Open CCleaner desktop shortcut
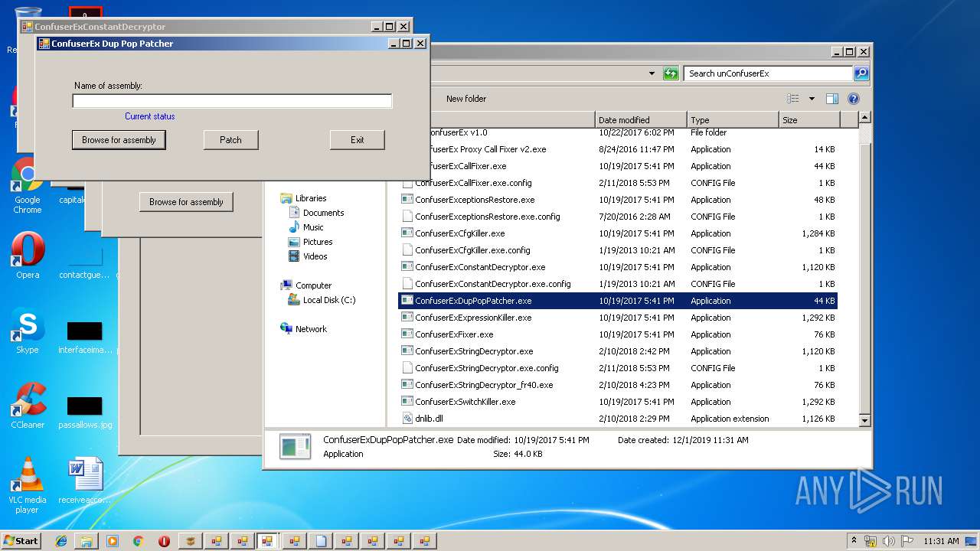Image resolution: width=980 pixels, height=551 pixels. 28,406
